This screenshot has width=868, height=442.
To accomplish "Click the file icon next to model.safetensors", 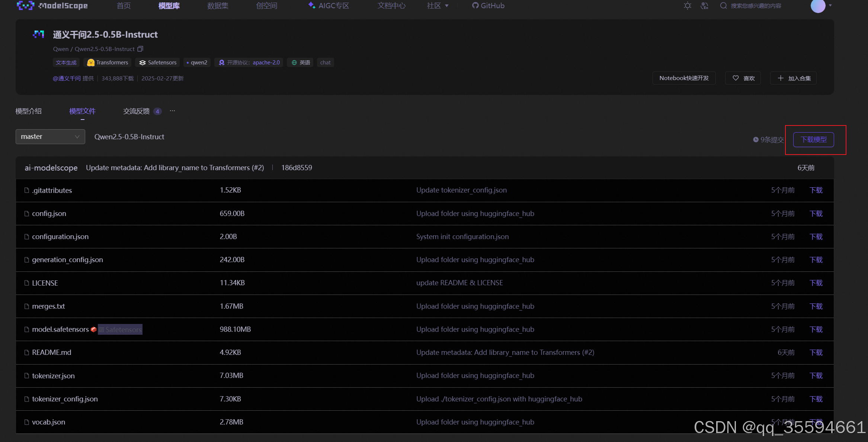I will [x=26, y=329].
